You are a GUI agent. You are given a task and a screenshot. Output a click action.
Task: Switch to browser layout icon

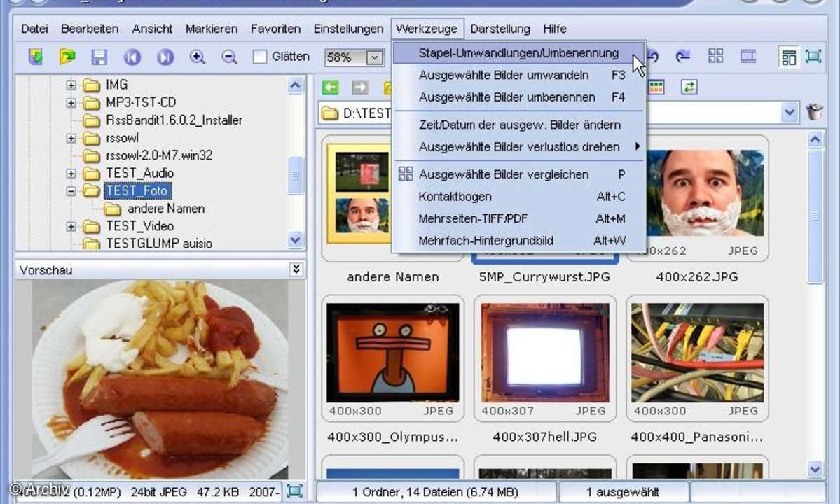[789, 56]
